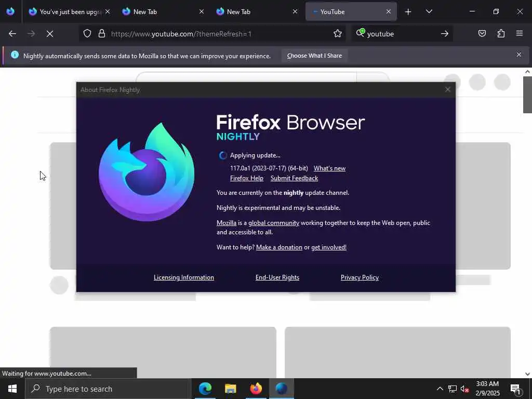This screenshot has height=399, width=532.
Task: Click the 117.0a1 (2023-07-17) (64-bit) version text
Action: coord(269,168)
